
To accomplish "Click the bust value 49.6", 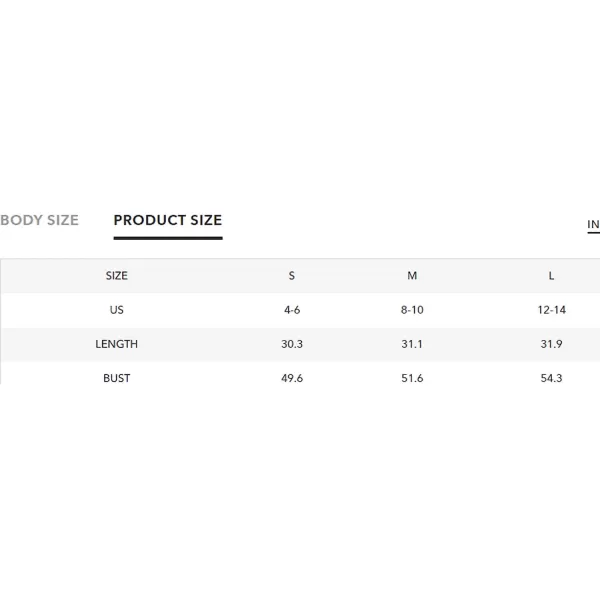I will [x=292, y=378].
